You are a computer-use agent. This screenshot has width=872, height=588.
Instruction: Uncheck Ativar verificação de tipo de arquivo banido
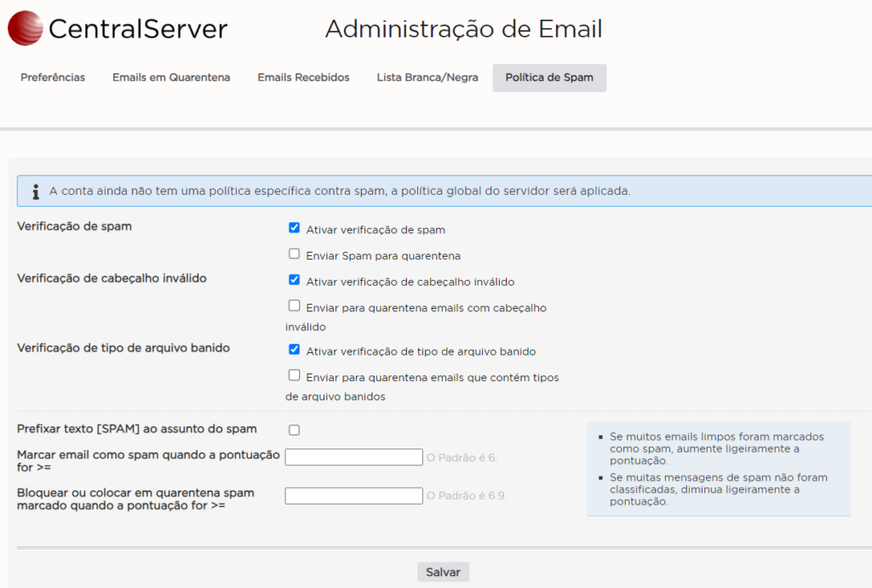pyautogui.click(x=295, y=349)
